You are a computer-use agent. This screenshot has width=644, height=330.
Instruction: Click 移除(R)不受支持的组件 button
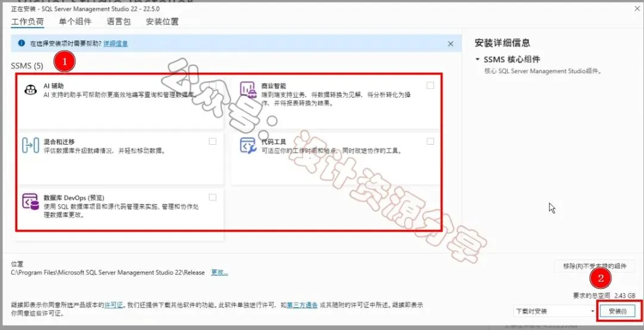coord(595,266)
